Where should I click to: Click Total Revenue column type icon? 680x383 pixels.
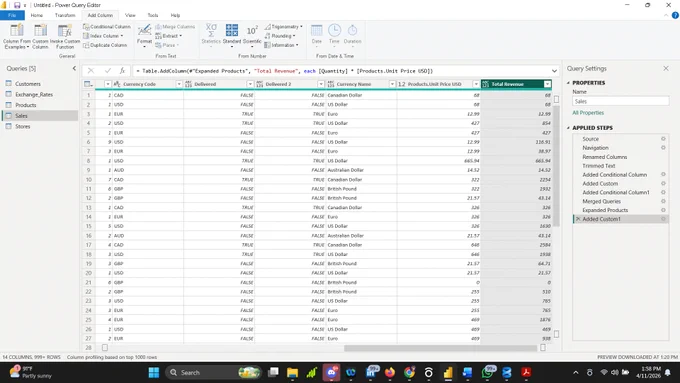(486, 84)
